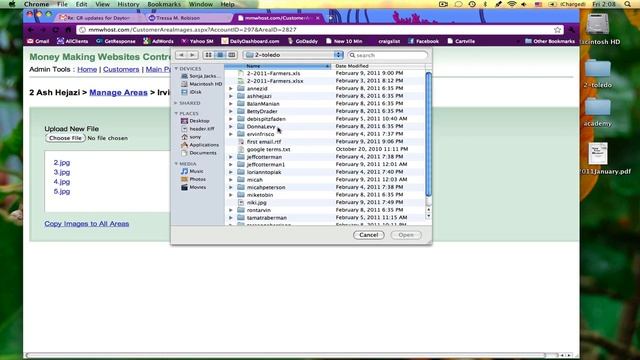640x360 pixels.
Task: Open the academy folder on the desktop
Action: [x=598, y=113]
